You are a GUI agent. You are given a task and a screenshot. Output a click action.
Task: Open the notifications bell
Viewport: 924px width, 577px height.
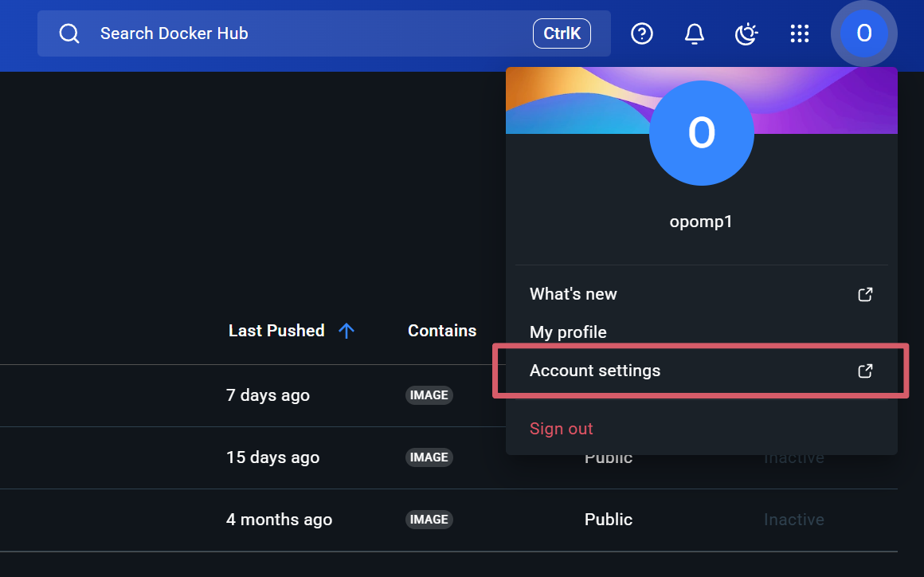[x=695, y=33]
